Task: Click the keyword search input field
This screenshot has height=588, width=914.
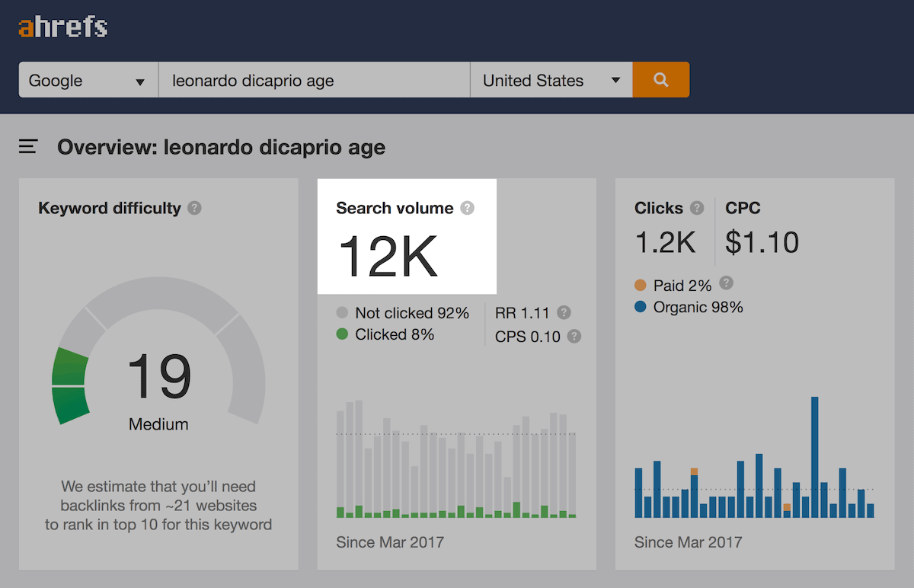Action: (x=315, y=80)
